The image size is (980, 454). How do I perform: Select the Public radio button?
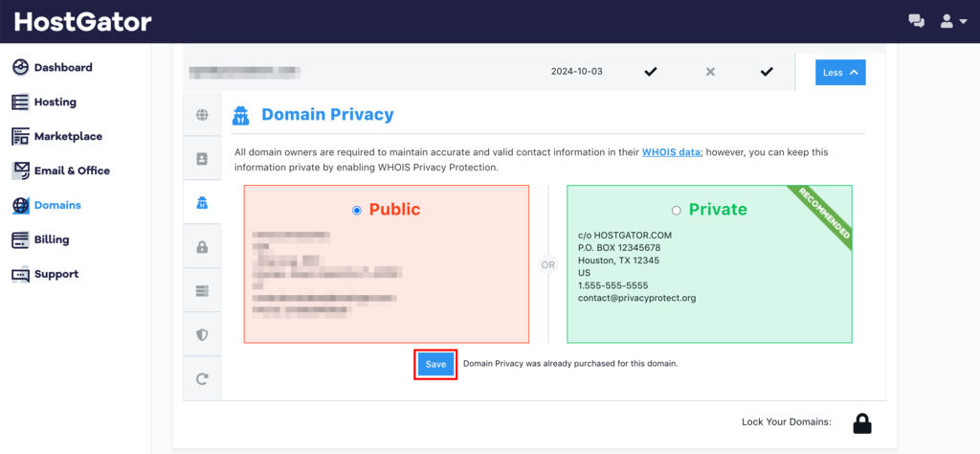pos(357,211)
